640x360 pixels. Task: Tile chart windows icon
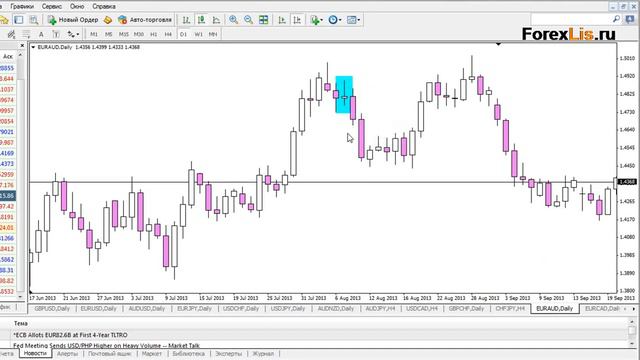264,20
